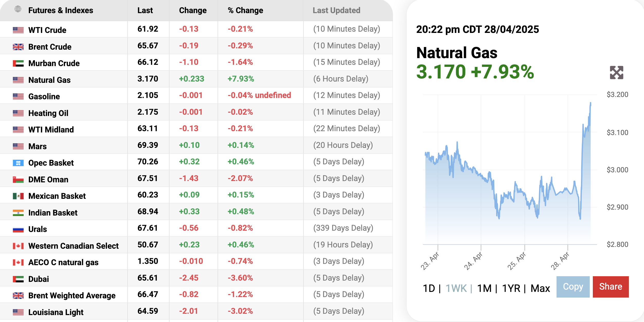Click the Oman flag next to DME Oman

point(18,180)
